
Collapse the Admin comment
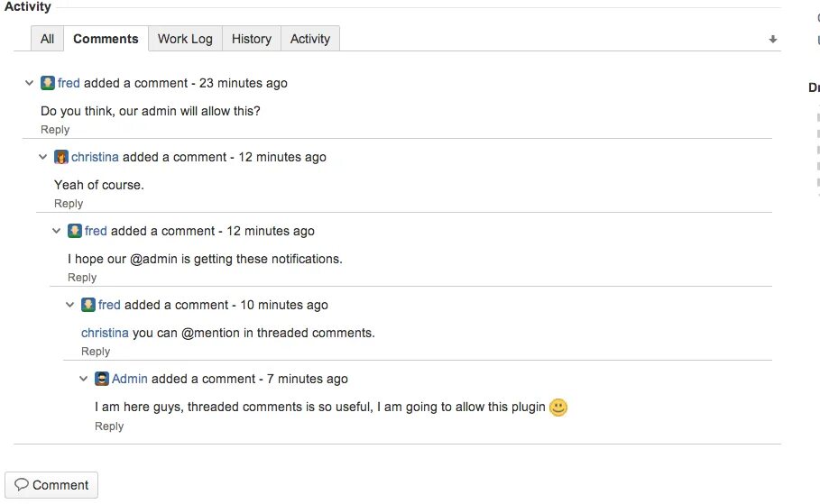click(x=84, y=379)
